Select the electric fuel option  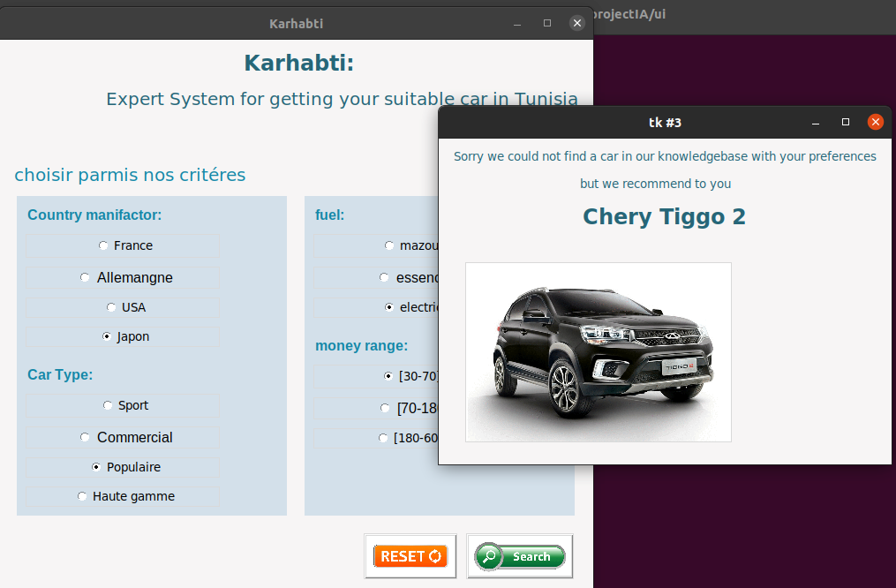[x=376, y=307]
